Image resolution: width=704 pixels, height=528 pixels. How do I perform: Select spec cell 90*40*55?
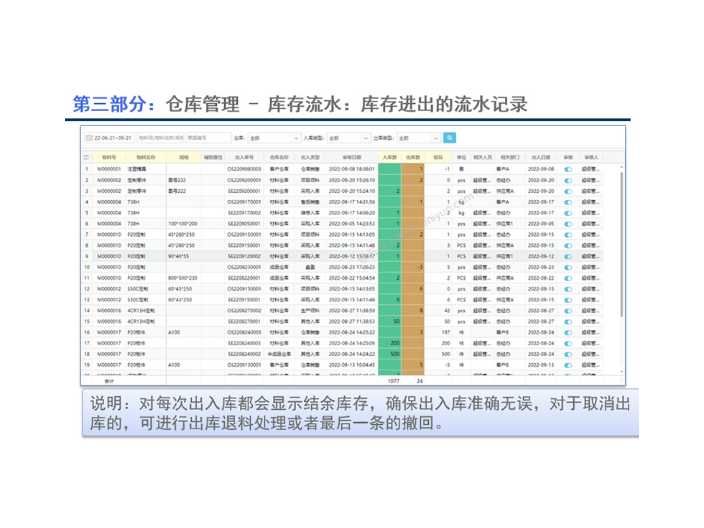(x=178, y=256)
